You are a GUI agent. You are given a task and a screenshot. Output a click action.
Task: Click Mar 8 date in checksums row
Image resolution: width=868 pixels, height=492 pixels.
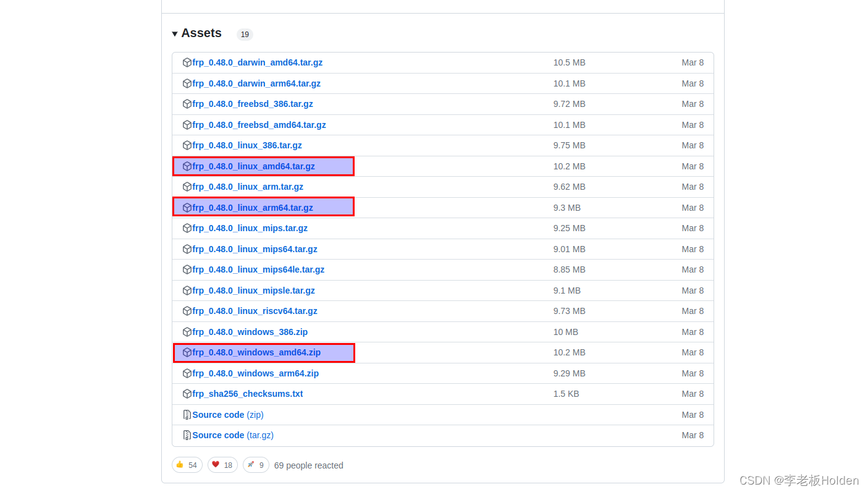693,394
